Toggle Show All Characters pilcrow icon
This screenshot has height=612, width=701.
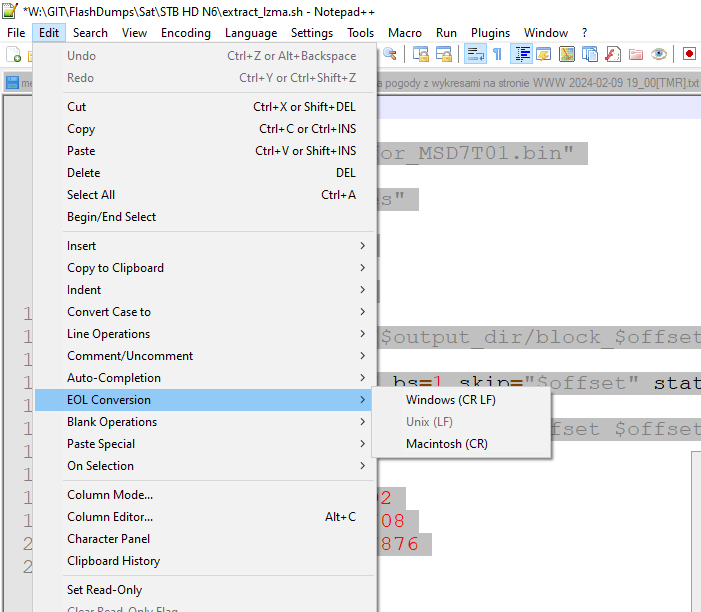497,54
